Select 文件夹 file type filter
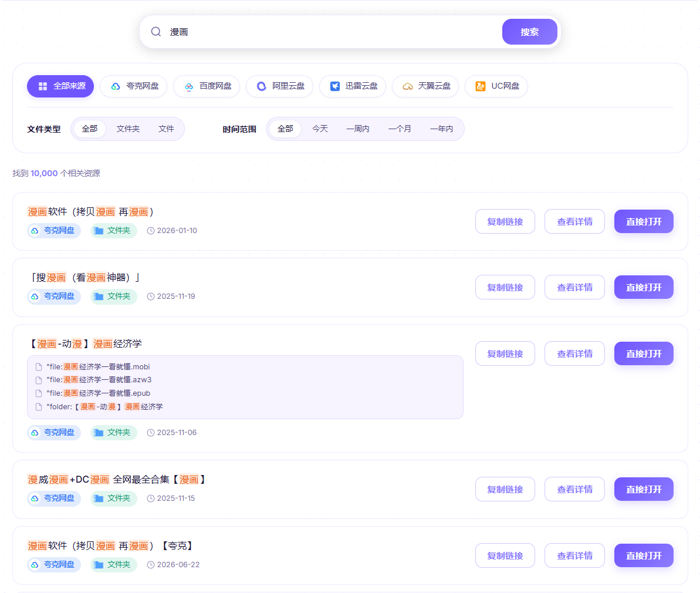Viewport: 700px width, 593px height. (128, 129)
